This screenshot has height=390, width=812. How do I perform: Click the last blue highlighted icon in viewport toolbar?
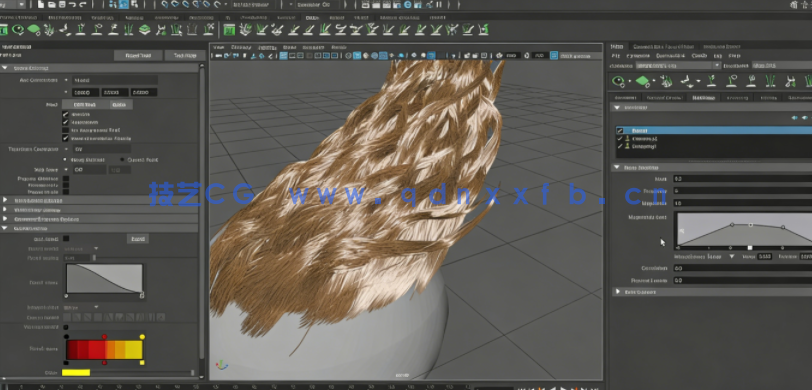[554, 55]
